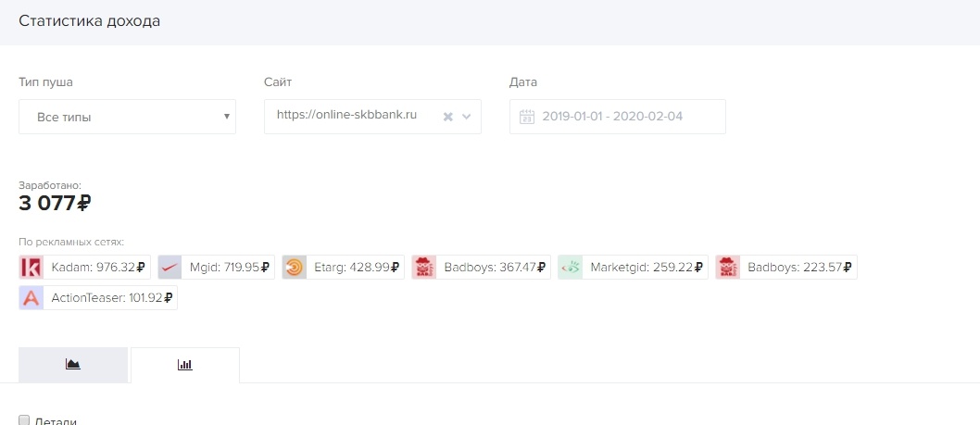This screenshot has height=425, width=980.
Task: Click the 'Статистика дохода' heading
Action: 89,20
